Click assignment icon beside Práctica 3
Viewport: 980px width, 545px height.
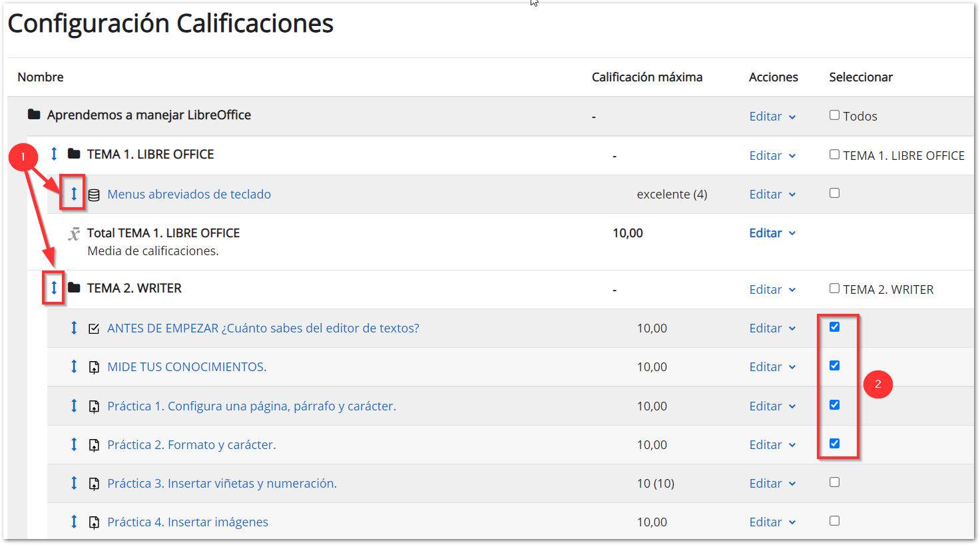[94, 484]
